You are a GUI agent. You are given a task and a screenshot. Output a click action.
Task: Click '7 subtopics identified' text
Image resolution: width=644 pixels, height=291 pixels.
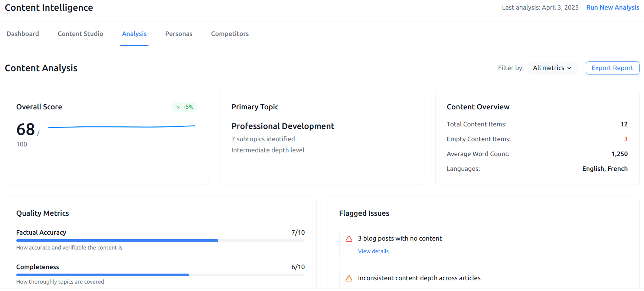[263, 139]
